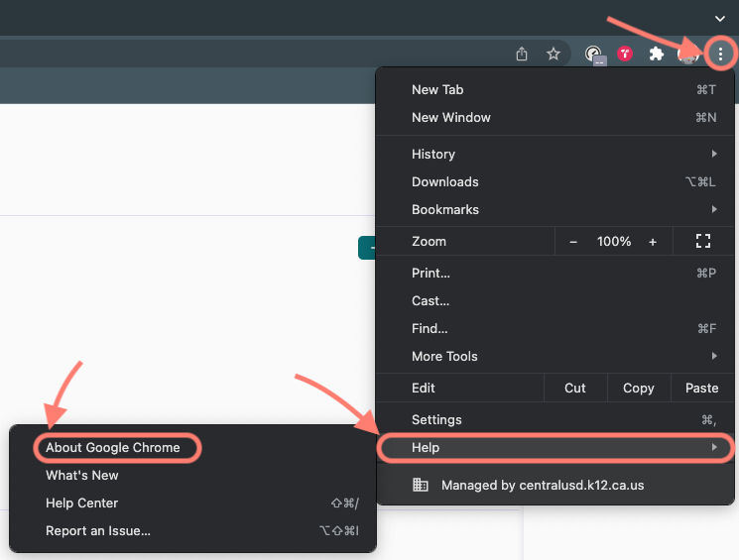Bookmark this page with the star icon

click(x=554, y=55)
